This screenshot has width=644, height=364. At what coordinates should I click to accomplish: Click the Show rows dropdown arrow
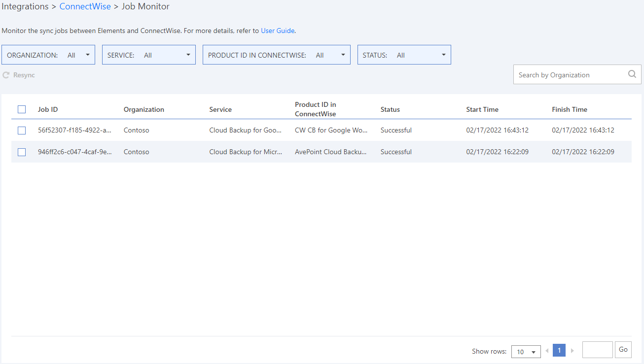pyautogui.click(x=533, y=351)
